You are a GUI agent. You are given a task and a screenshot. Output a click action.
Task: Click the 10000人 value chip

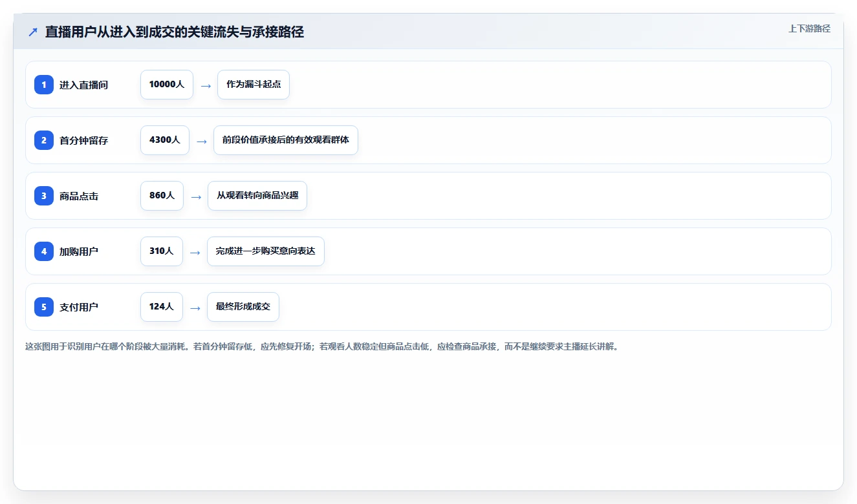click(x=167, y=85)
